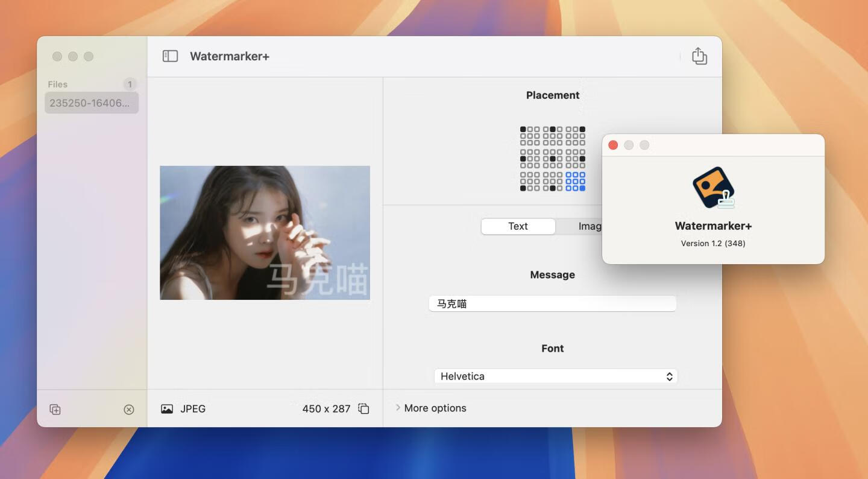Click the Version 1.2 (348) text
The height and width of the screenshot is (479, 868).
[x=713, y=244]
